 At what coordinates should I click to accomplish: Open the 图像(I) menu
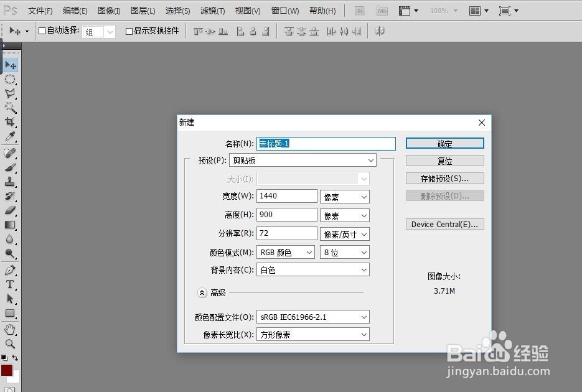tap(109, 11)
